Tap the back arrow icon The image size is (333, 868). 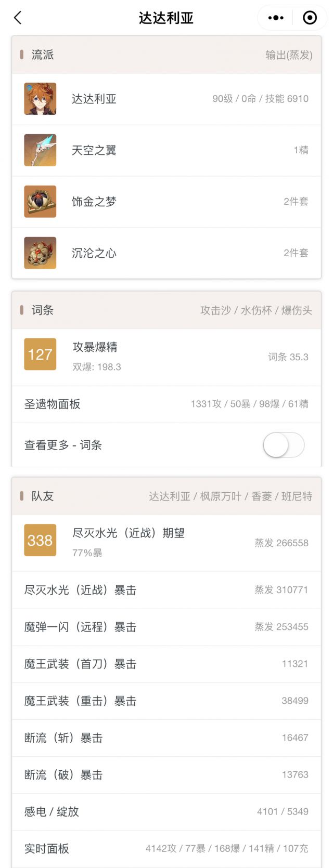tap(18, 18)
